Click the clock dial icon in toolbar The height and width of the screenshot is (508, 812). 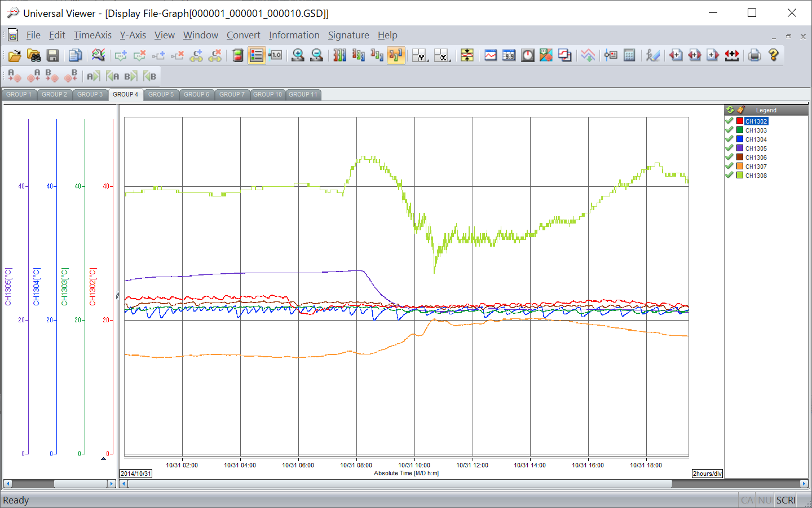coord(527,55)
